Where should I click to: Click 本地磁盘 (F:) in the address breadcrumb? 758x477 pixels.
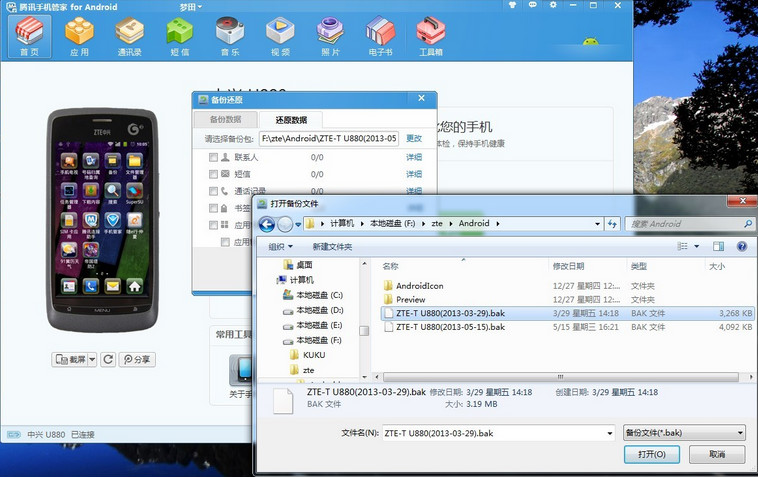click(x=393, y=223)
